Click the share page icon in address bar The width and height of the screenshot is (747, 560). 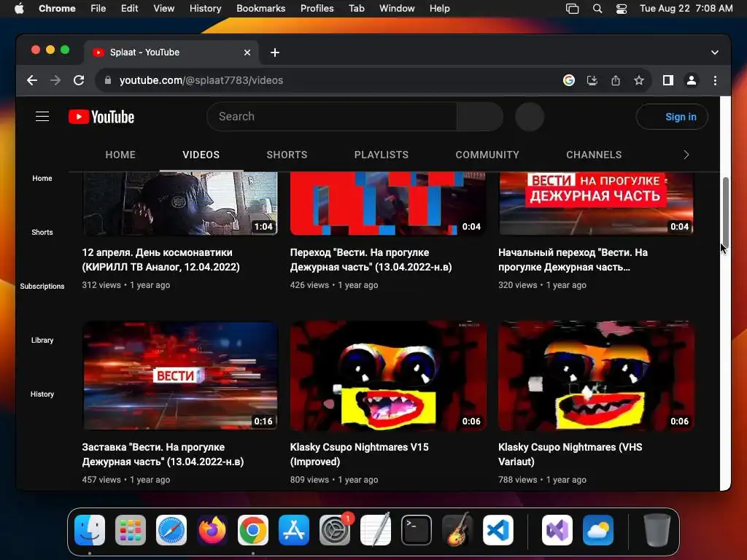tap(616, 80)
